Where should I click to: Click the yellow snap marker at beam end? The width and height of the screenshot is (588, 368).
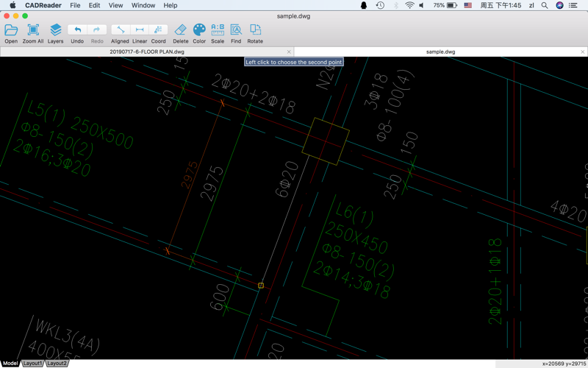pyautogui.click(x=261, y=286)
